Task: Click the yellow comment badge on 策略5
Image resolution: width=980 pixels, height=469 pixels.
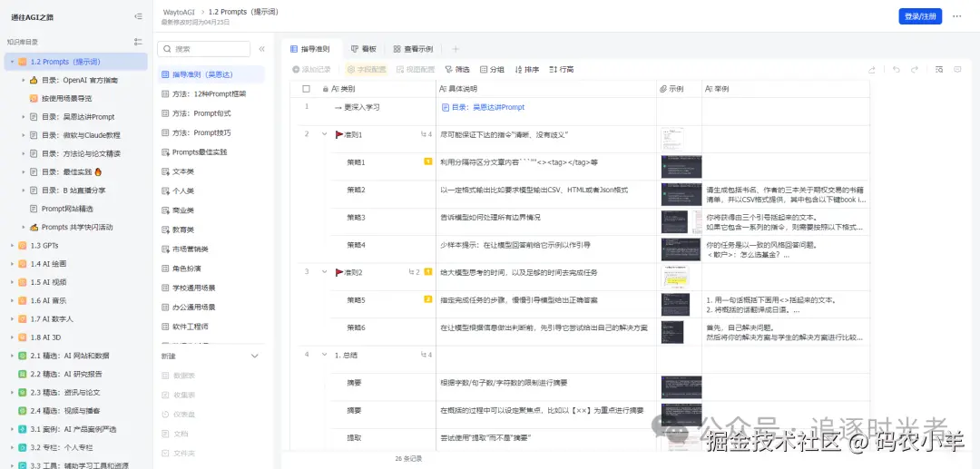Action: pyautogui.click(x=428, y=299)
